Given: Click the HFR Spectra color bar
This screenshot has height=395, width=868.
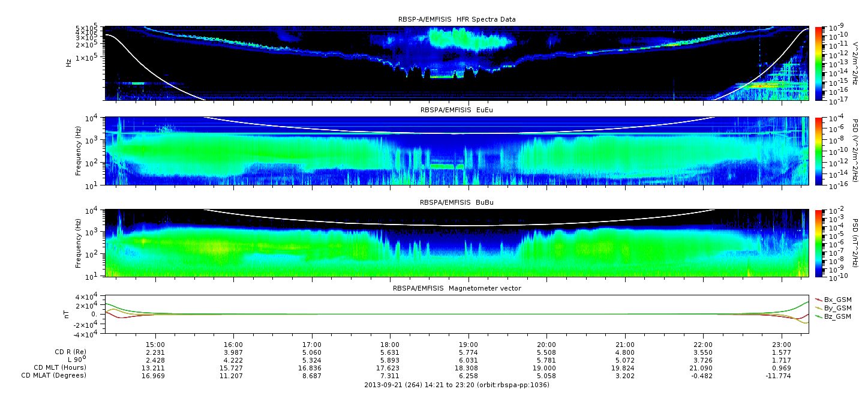Looking at the screenshot, I should tap(818, 63).
